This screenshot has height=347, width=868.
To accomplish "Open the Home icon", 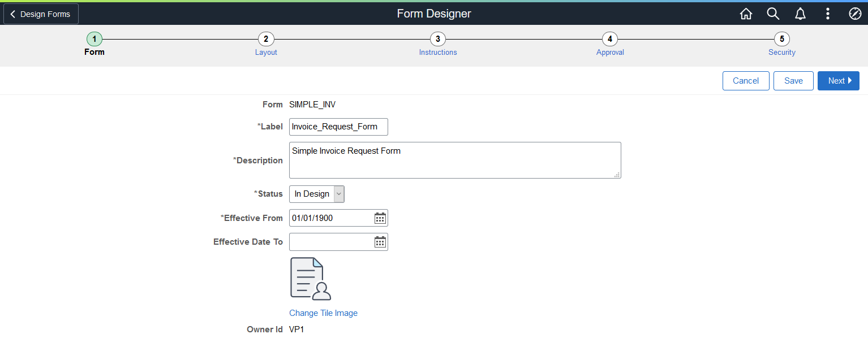I will (x=746, y=14).
